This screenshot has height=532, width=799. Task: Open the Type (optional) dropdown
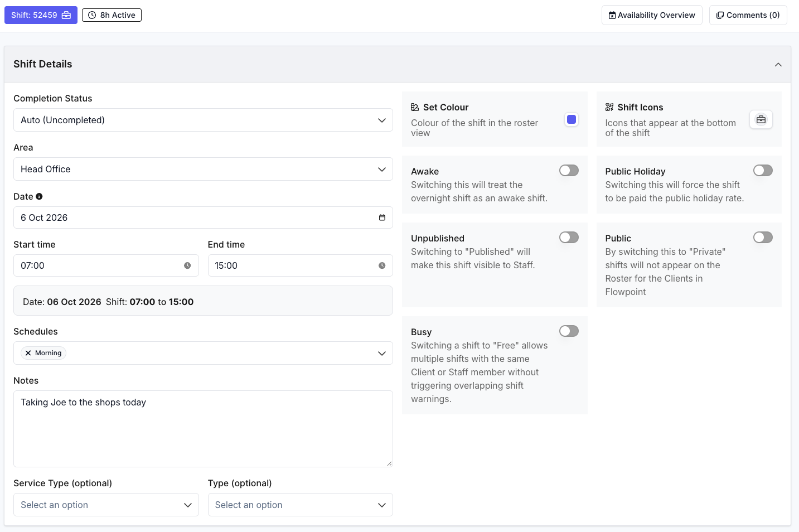pyautogui.click(x=300, y=505)
